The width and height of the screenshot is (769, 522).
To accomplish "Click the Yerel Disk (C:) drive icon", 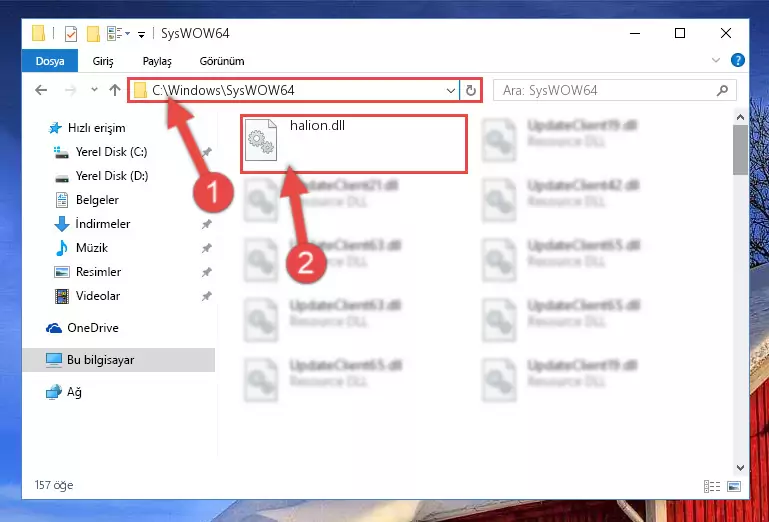I will 61,153.
